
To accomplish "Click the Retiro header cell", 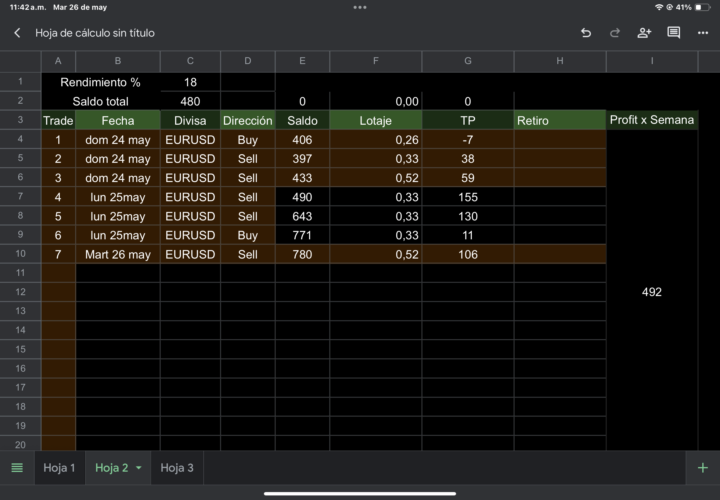I will click(x=560, y=120).
